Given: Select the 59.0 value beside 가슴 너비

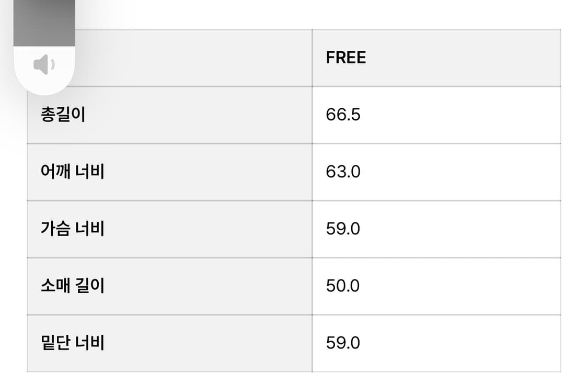Looking at the screenshot, I should [x=343, y=229].
